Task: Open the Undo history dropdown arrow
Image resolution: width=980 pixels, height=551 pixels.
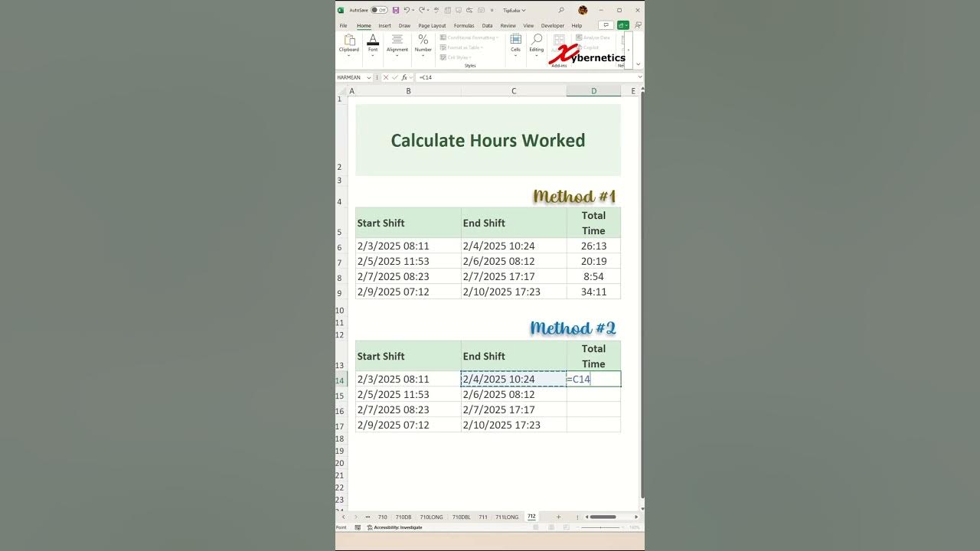Action: click(x=413, y=10)
